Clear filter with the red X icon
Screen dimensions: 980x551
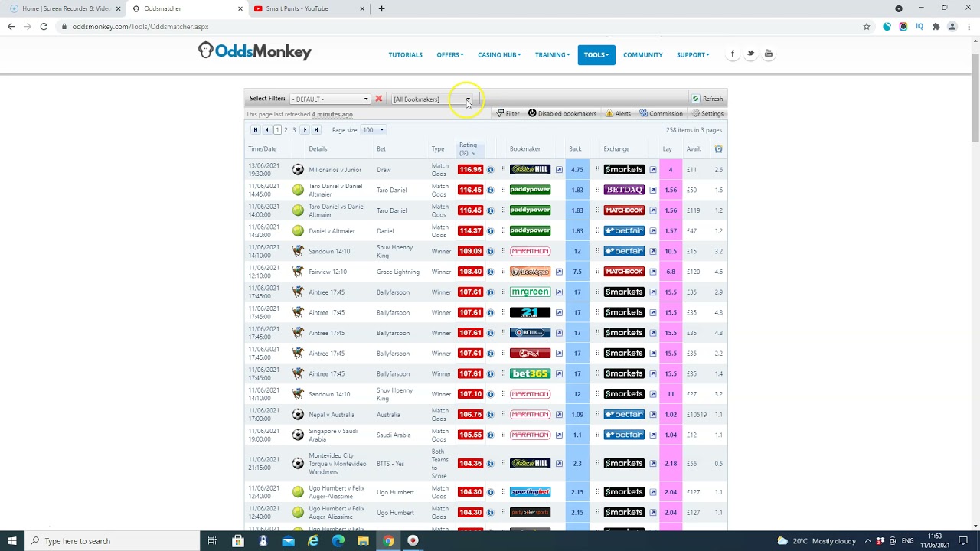pyautogui.click(x=378, y=99)
